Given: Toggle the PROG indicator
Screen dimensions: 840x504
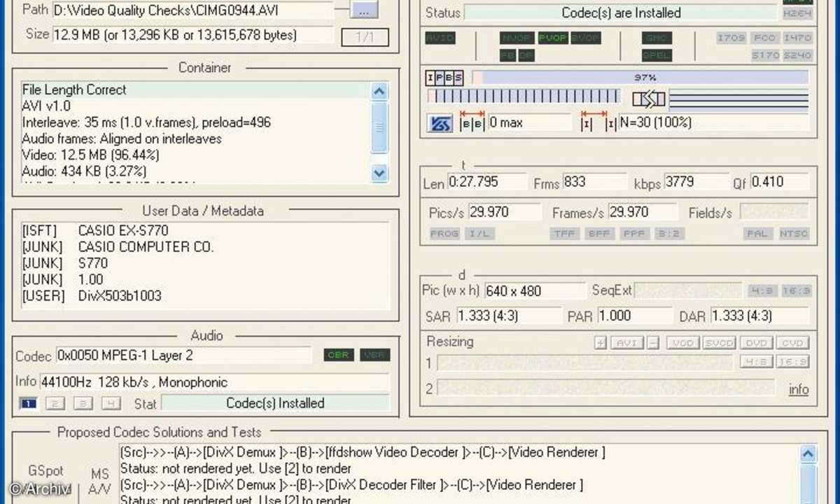Looking at the screenshot, I should tap(444, 233).
